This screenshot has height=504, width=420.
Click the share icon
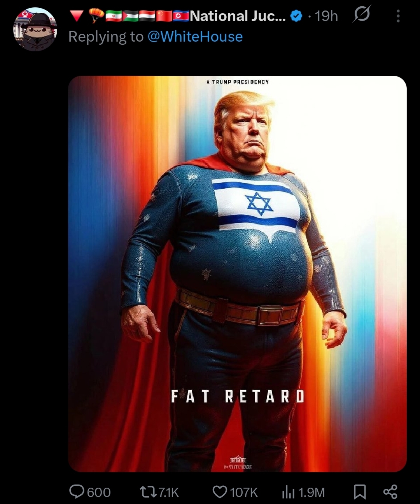point(390,492)
